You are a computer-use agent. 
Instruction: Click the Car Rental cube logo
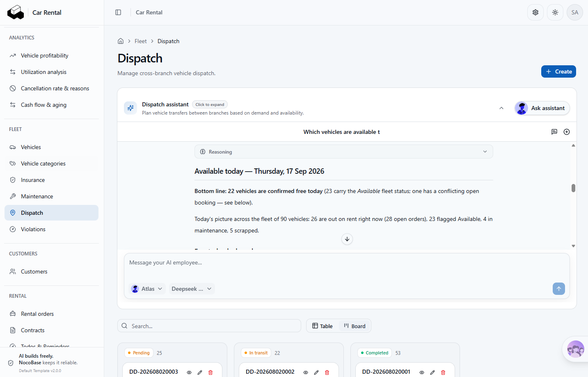pyautogui.click(x=16, y=12)
